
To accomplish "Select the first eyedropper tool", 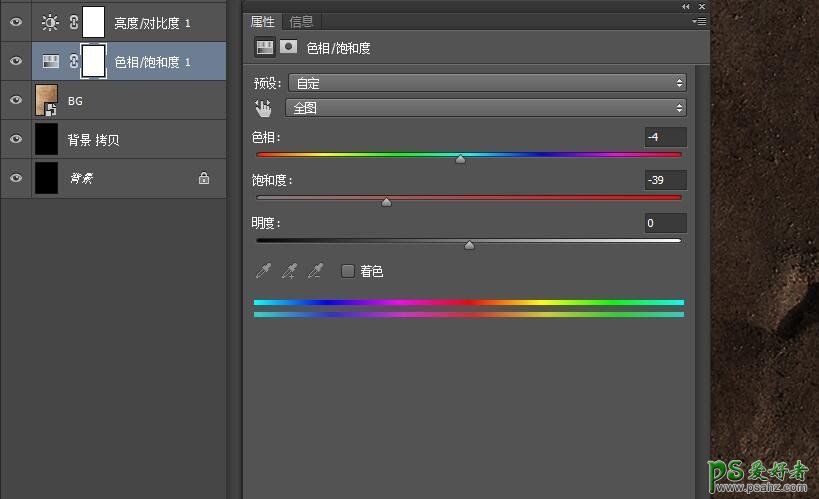I will pyautogui.click(x=264, y=271).
